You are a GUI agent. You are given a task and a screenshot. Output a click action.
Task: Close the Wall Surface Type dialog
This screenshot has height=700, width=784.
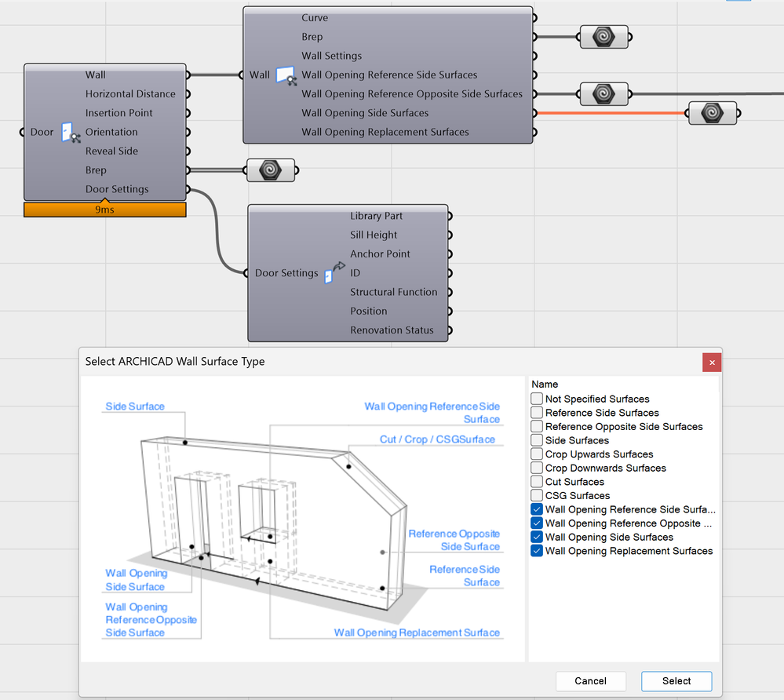point(712,363)
